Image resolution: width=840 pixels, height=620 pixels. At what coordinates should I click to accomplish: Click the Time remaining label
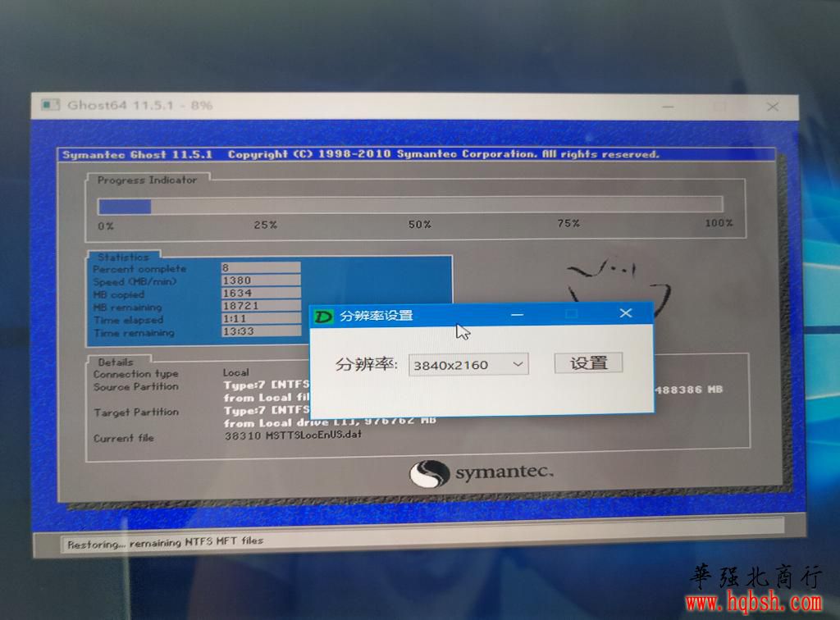point(134,333)
